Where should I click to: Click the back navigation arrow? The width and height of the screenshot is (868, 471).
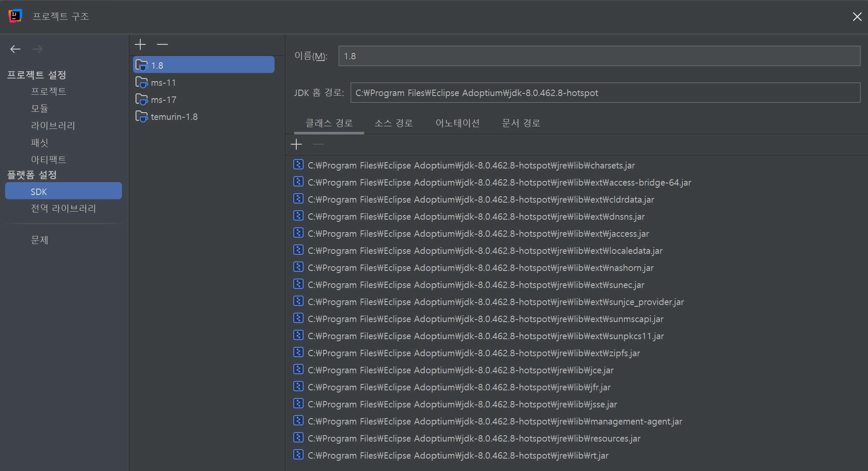15,49
